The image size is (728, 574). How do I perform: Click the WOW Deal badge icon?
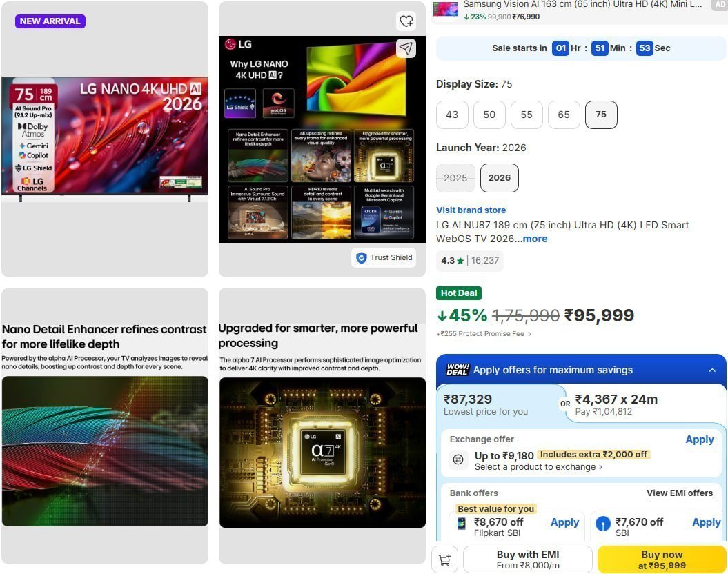pyautogui.click(x=458, y=369)
